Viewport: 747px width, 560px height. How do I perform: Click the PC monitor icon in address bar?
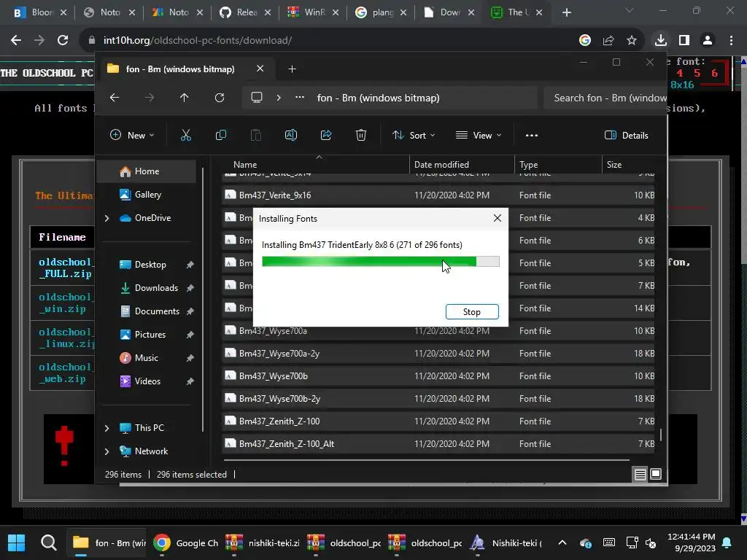coord(257,98)
